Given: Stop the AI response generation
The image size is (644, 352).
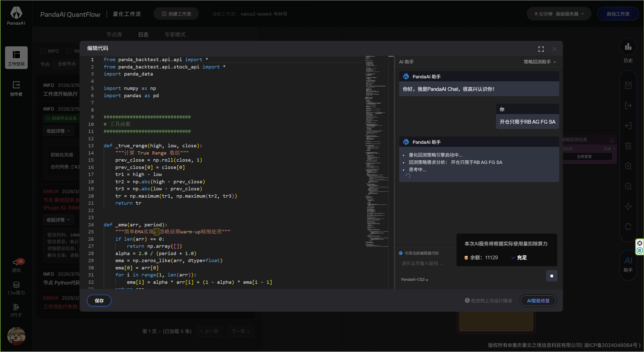Looking at the screenshot, I should [552, 276].
